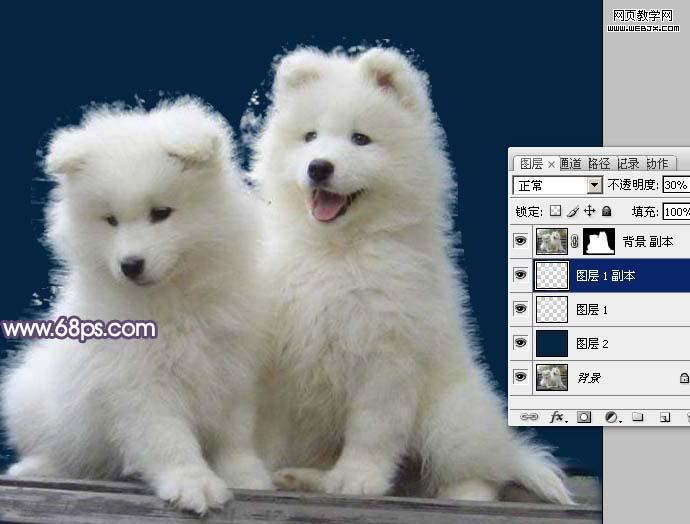Image resolution: width=690 pixels, height=524 pixels.
Task: Open layer style fx menu
Action: (x=557, y=417)
